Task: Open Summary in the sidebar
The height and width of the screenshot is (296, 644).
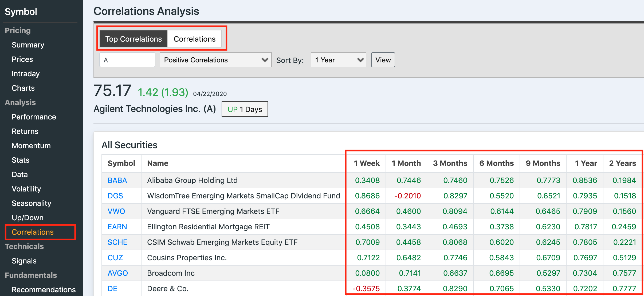Action: tap(28, 45)
